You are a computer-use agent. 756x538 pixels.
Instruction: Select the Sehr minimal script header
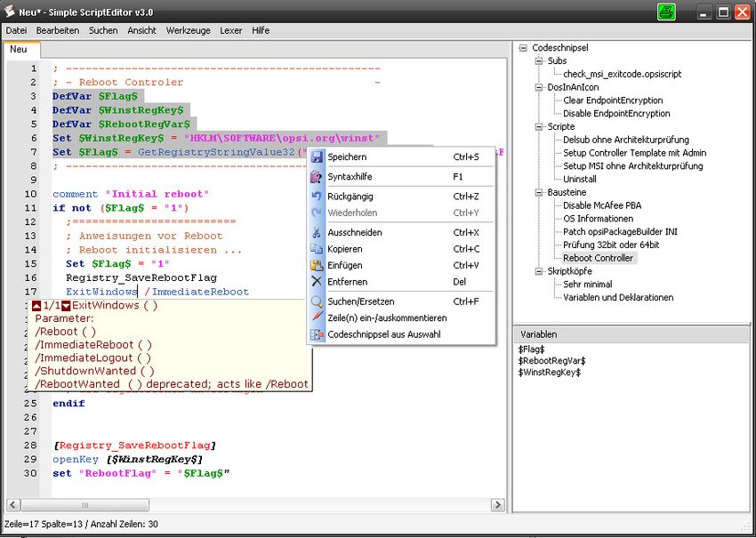[x=587, y=285]
